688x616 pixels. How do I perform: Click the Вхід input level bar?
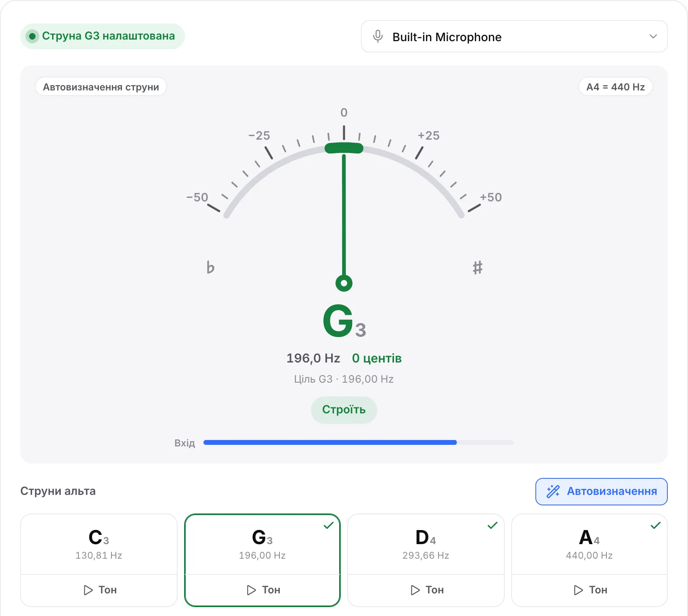tap(359, 442)
